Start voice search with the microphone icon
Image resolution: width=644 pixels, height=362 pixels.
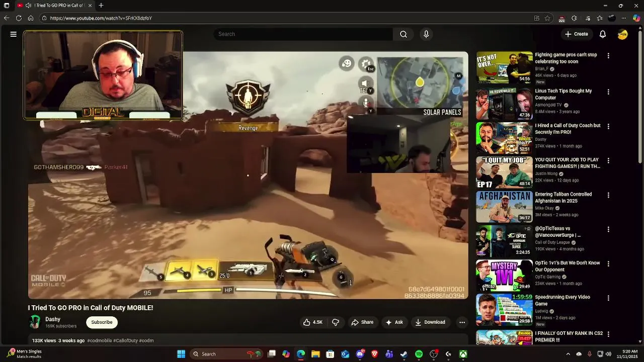pyautogui.click(x=426, y=34)
